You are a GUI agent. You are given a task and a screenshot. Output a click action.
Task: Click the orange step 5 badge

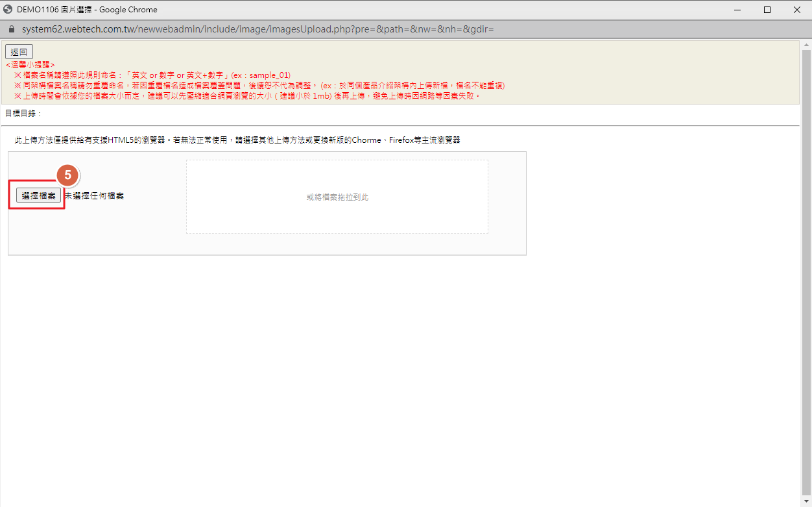point(67,175)
